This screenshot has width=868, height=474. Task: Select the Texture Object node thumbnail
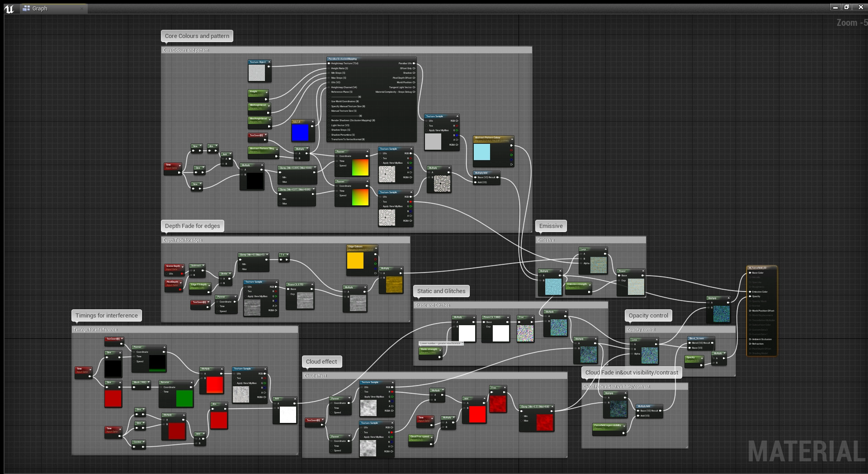pos(256,73)
